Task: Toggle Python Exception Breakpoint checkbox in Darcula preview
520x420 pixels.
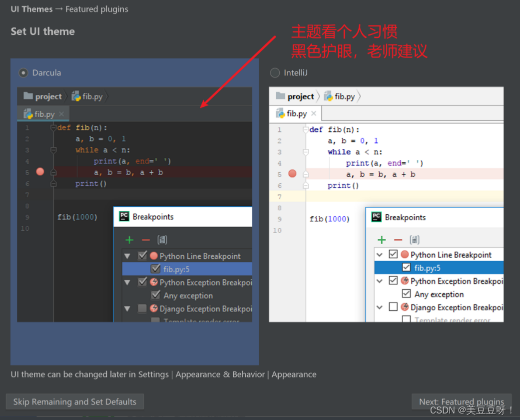Action: click(x=142, y=282)
